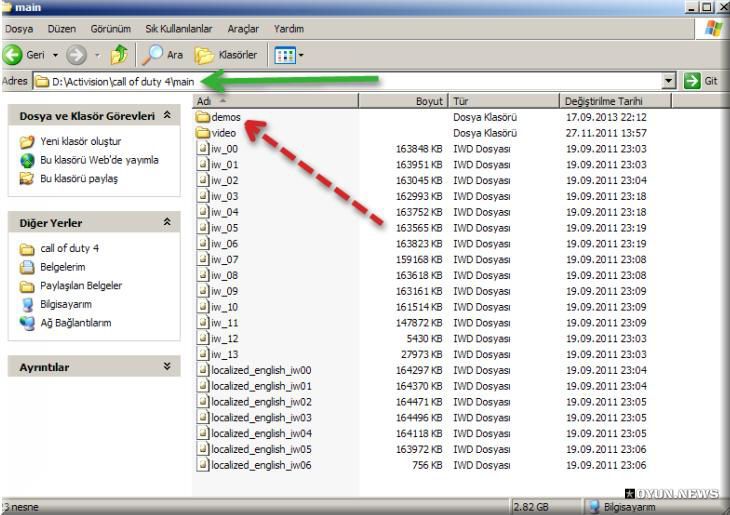Viewport: 730px width, 515px height.
Task: Click the localized_english_iw05 file name
Action: click(x=261, y=449)
